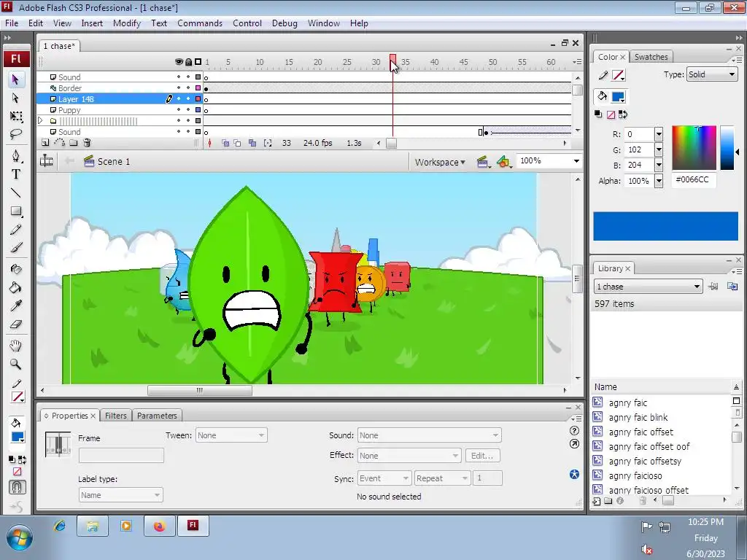Select the Paint Bucket tool
747x560 pixels.
pos(16,287)
